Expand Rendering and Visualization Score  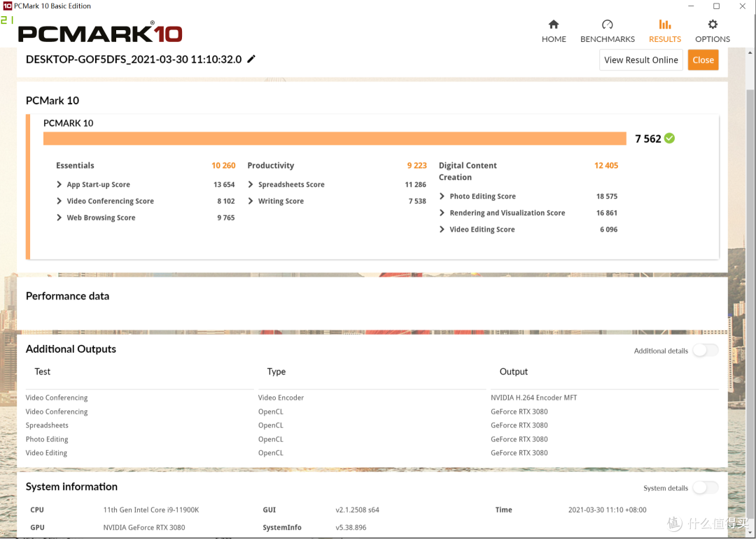coord(442,213)
